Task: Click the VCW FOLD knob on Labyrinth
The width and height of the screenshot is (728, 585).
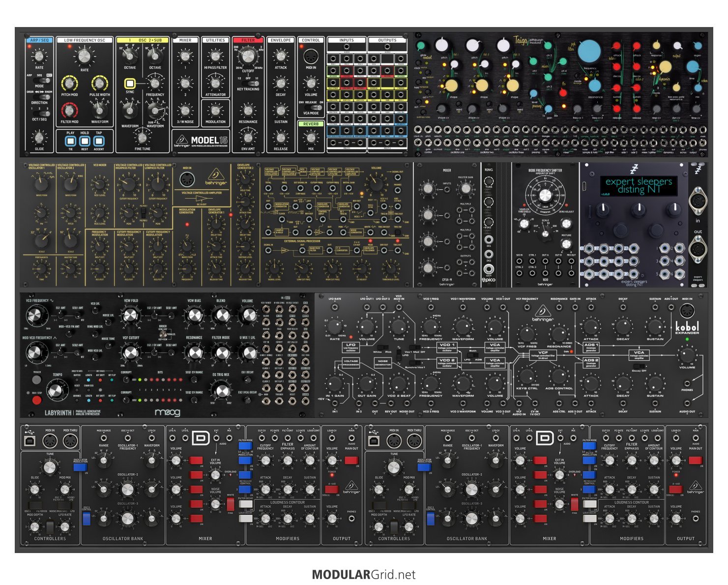Action: [x=131, y=315]
